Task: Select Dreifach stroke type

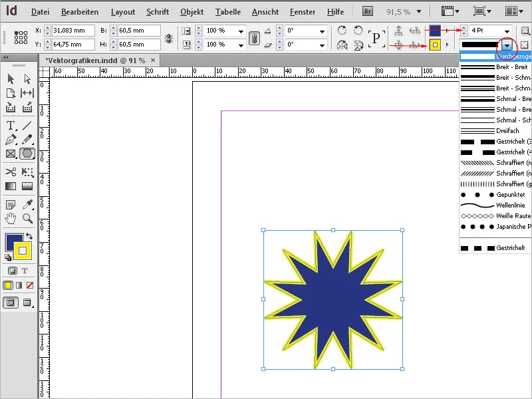Action: [495, 131]
